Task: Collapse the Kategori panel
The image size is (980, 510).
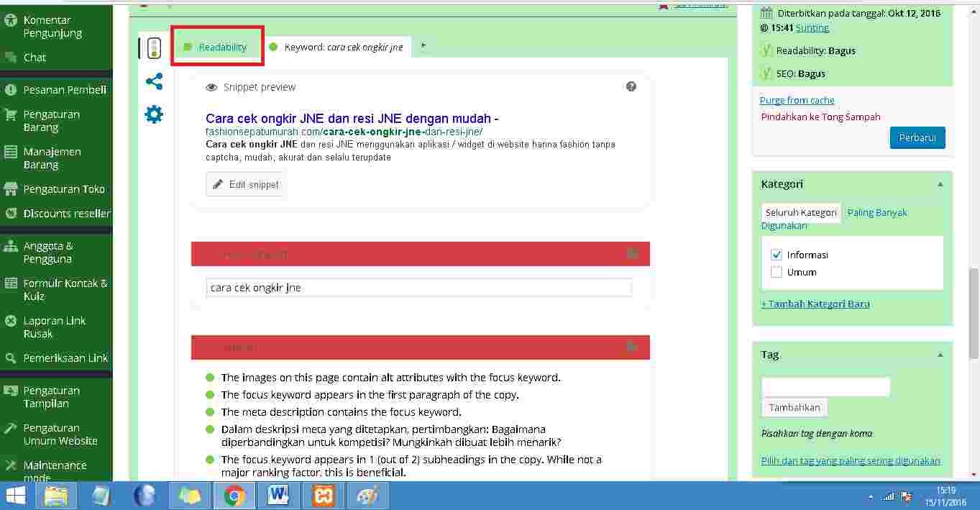Action: click(x=940, y=184)
